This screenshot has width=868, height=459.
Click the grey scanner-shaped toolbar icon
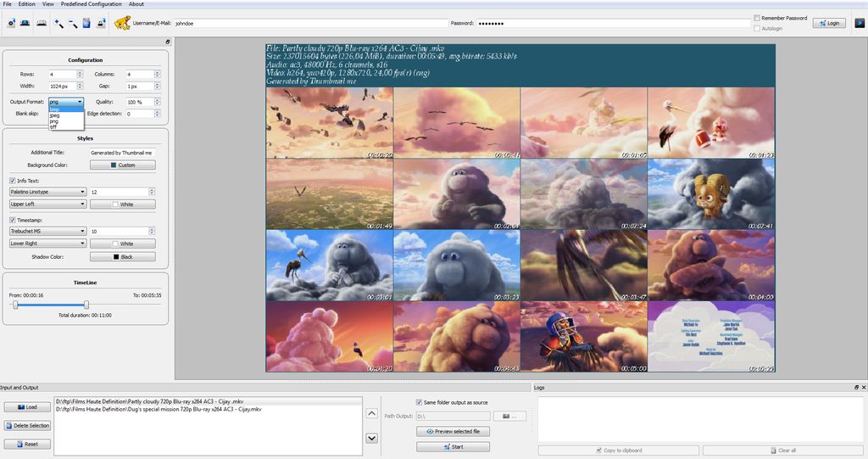[42, 23]
